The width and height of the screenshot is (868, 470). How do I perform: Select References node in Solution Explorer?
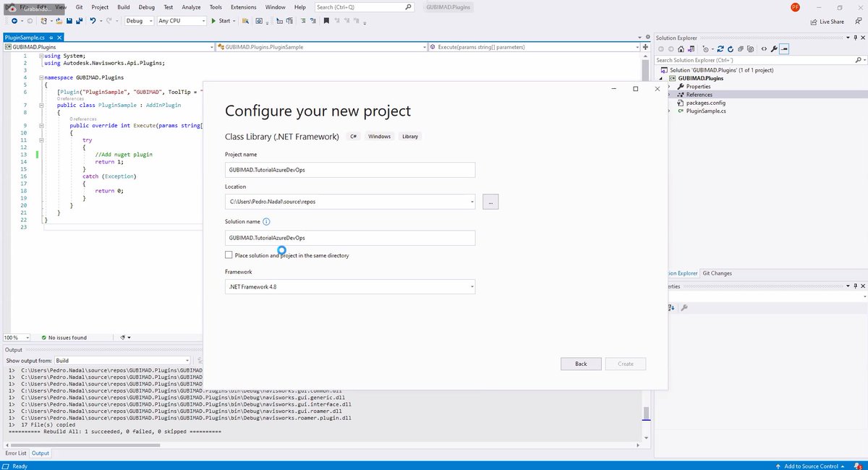point(699,95)
